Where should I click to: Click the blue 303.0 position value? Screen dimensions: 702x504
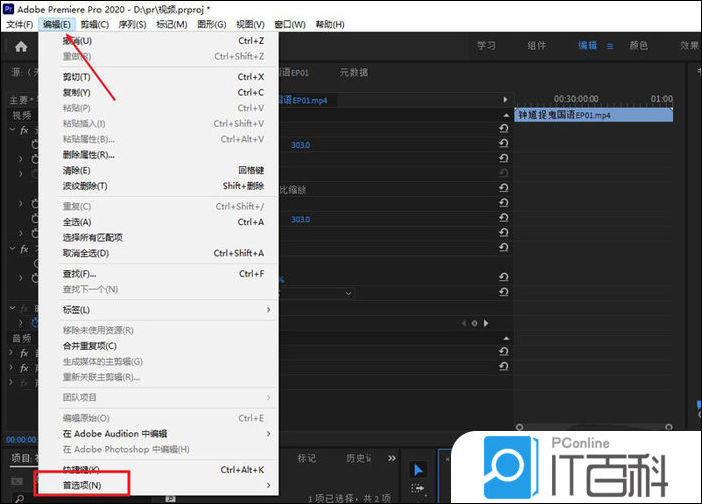[x=300, y=145]
